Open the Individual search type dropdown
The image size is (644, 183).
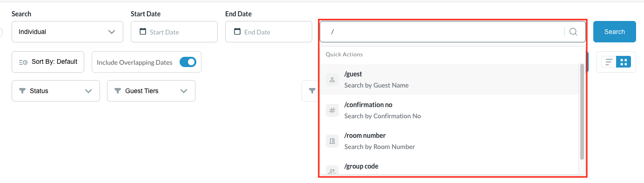point(67,32)
